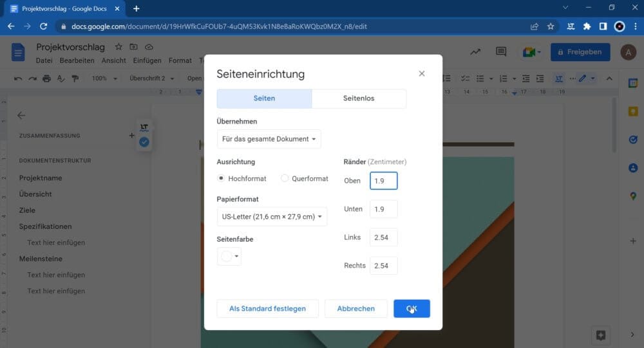Hide the menus with the up chevron
The image size is (644, 348).
pos(609,78)
